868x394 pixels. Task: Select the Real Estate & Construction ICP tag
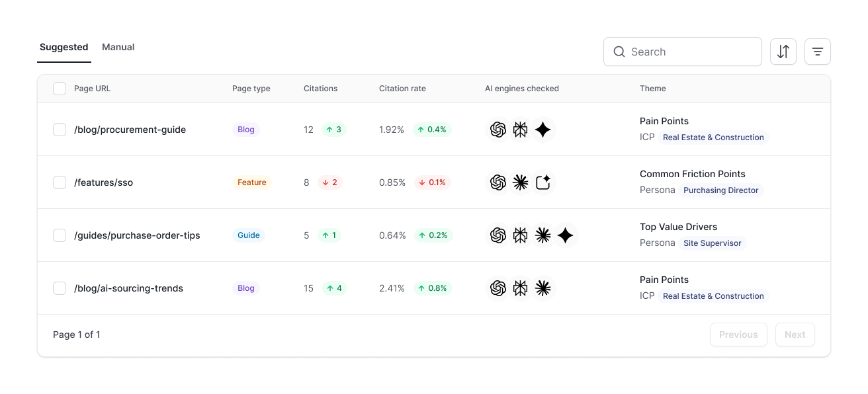713,138
